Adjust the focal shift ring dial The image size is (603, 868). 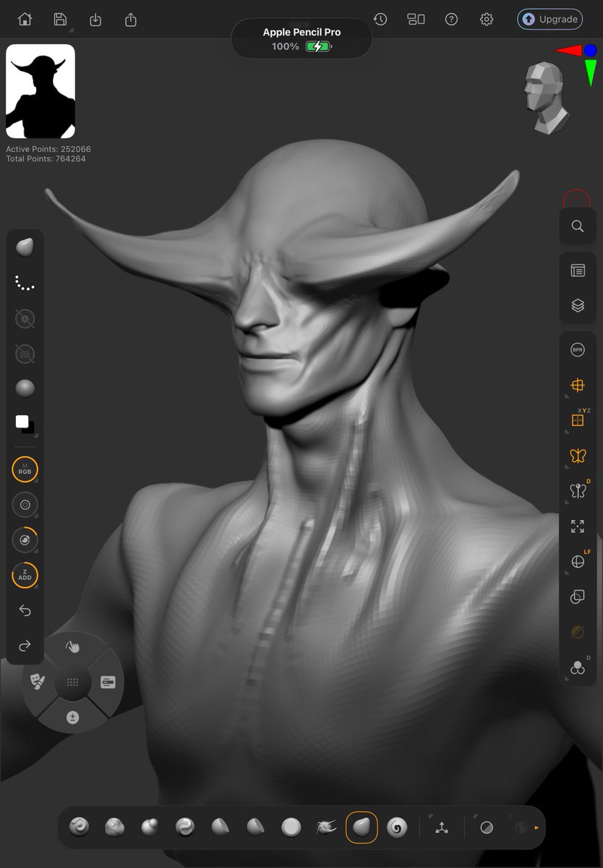tap(25, 505)
